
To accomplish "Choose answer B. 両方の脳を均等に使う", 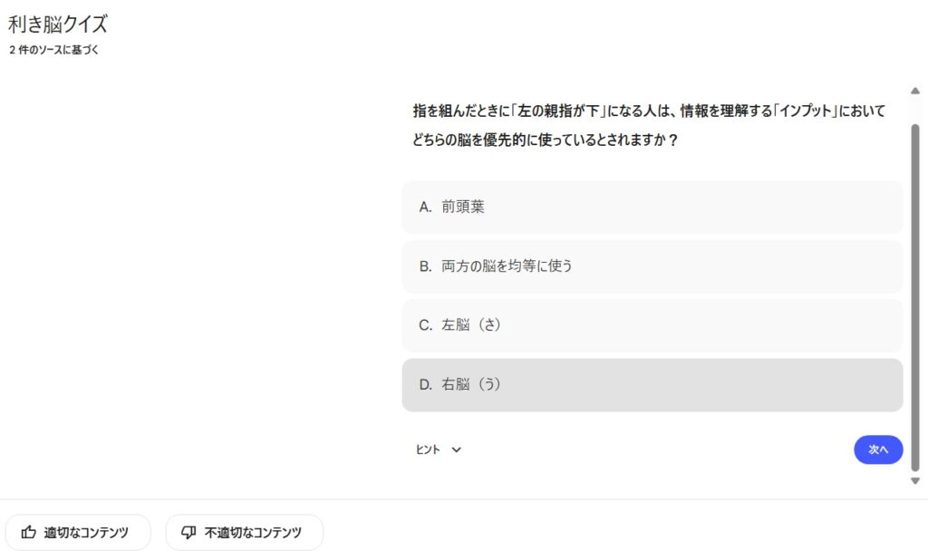I will coord(652,266).
